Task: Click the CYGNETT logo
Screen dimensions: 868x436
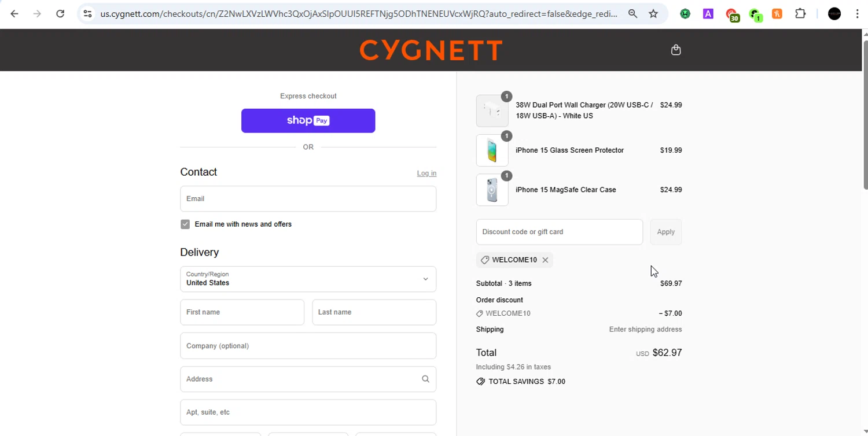Action: coord(431,50)
